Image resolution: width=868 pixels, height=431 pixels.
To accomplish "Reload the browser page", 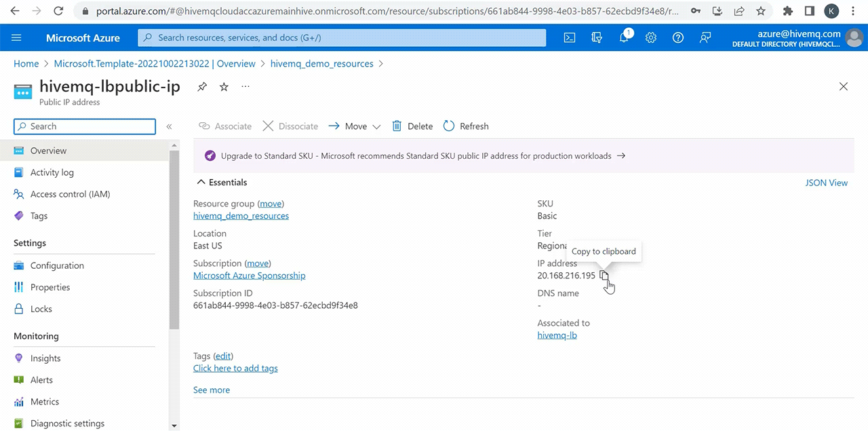I will 58,11.
